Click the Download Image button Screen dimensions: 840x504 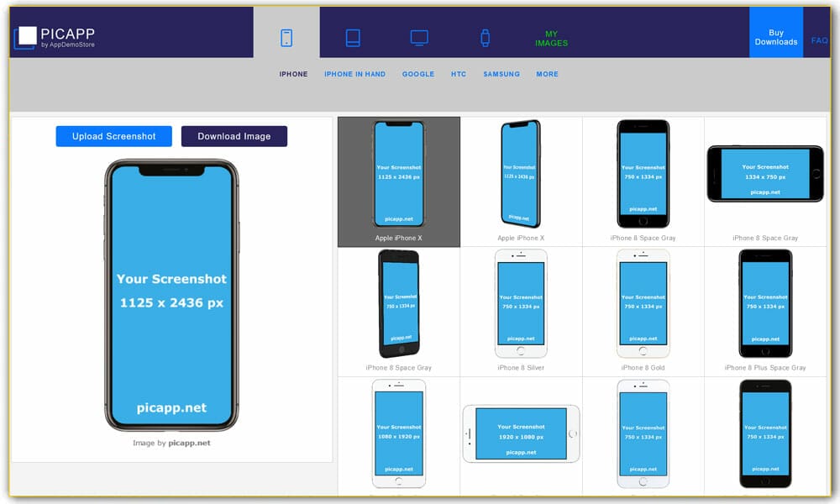click(234, 136)
